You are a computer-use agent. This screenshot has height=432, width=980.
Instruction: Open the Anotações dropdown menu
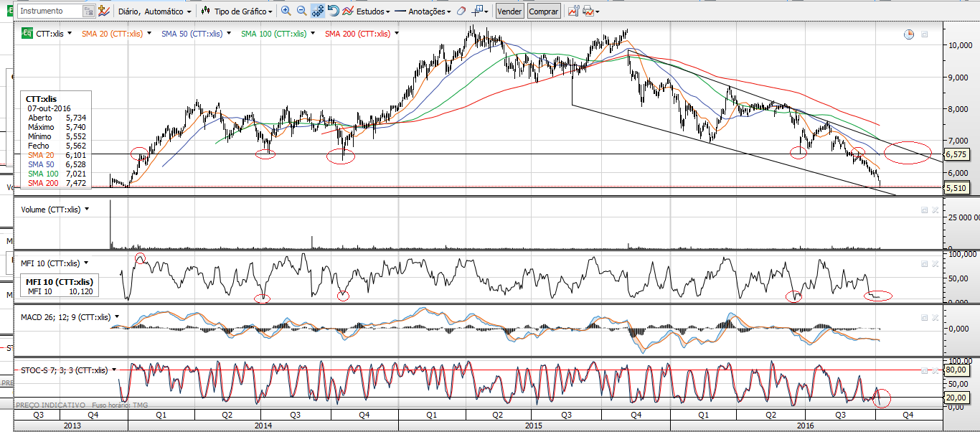[x=430, y=11]
